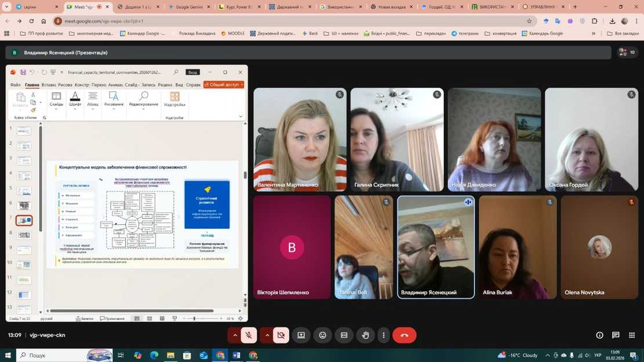This screenshot has width=644, height=362.
Task: Switch to the Google Gemini browser tab
Action: 188,7
